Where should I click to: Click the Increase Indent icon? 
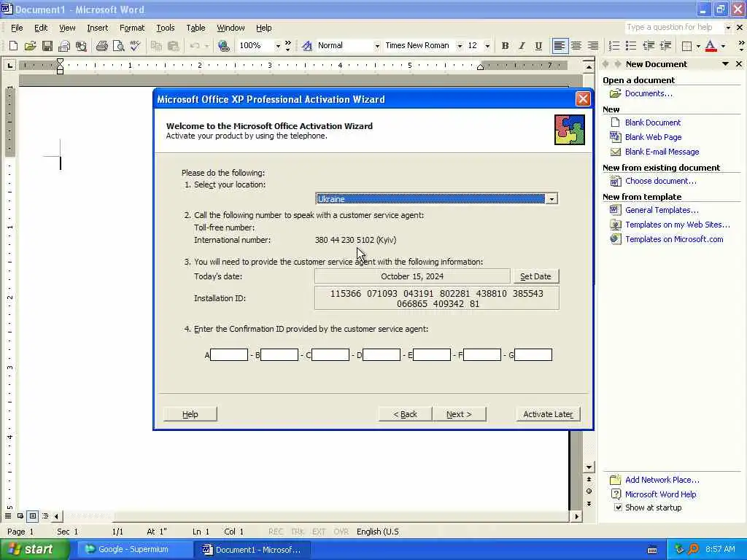[x=665, y=46]
